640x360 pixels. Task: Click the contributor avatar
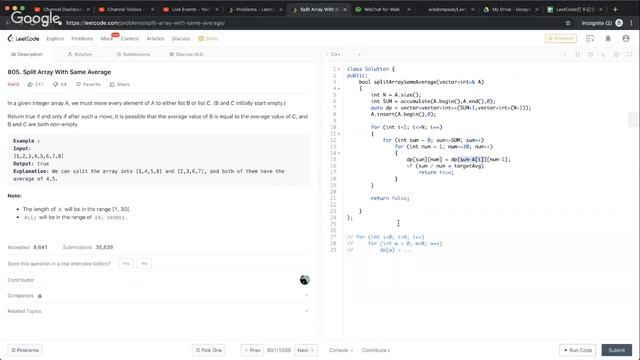pos(304,280)
